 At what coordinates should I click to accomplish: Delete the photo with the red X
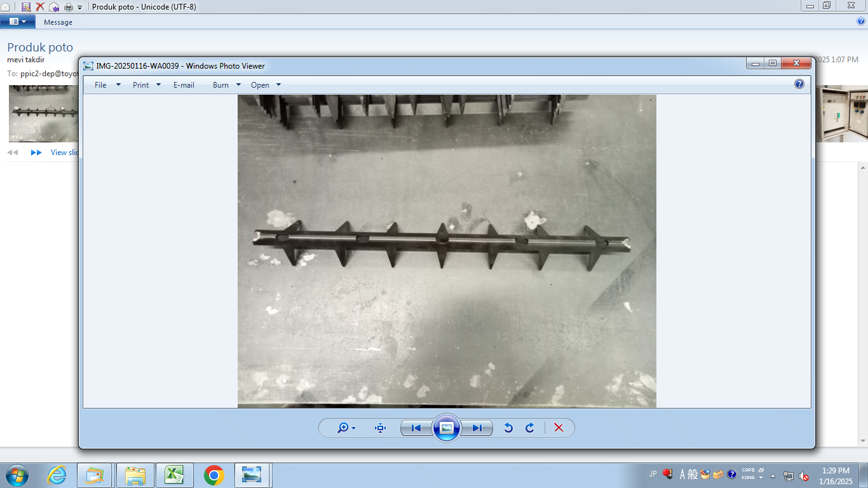click(559, 428)
